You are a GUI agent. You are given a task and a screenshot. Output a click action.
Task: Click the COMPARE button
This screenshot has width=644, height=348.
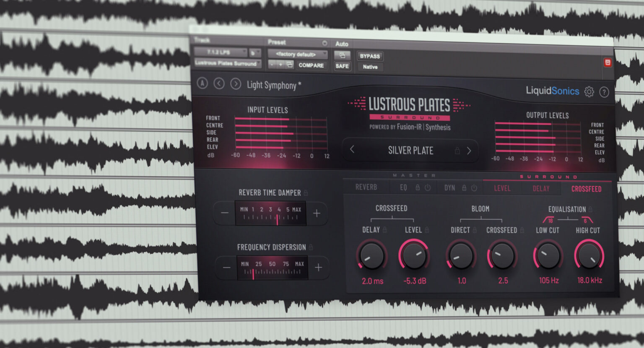pos(311,65)
